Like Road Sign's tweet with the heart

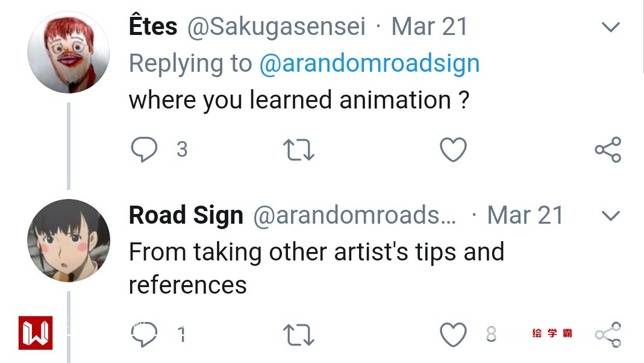[x=453, y=334]
